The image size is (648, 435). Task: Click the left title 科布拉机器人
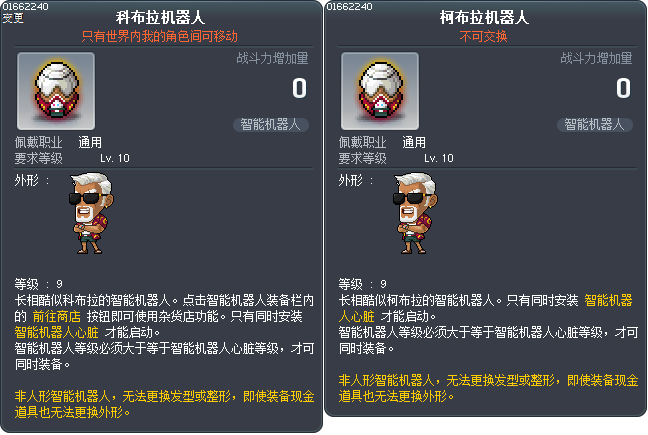click(160, 18)
